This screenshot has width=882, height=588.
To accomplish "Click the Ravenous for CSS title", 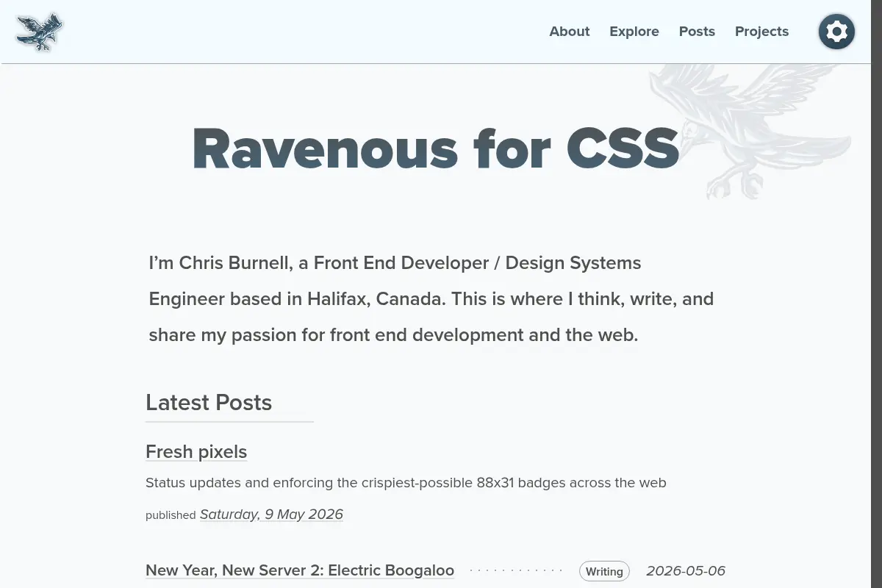I will point(435,148).
